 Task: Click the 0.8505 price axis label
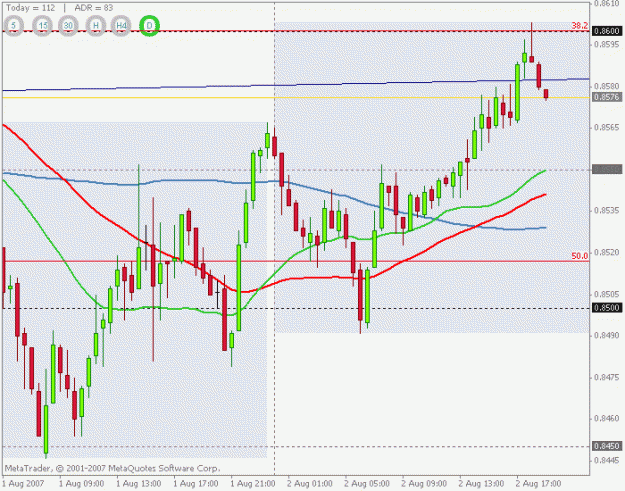click(607, 294)
